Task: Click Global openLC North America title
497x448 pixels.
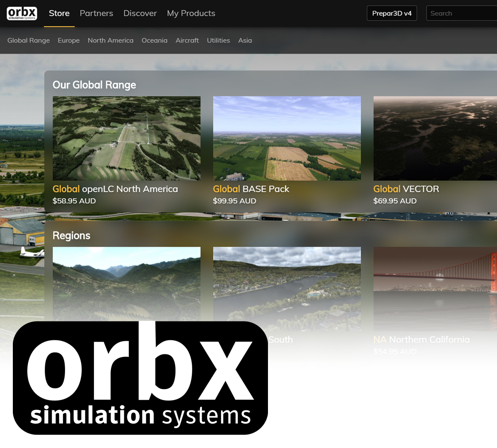Action: tap(115, 189)
